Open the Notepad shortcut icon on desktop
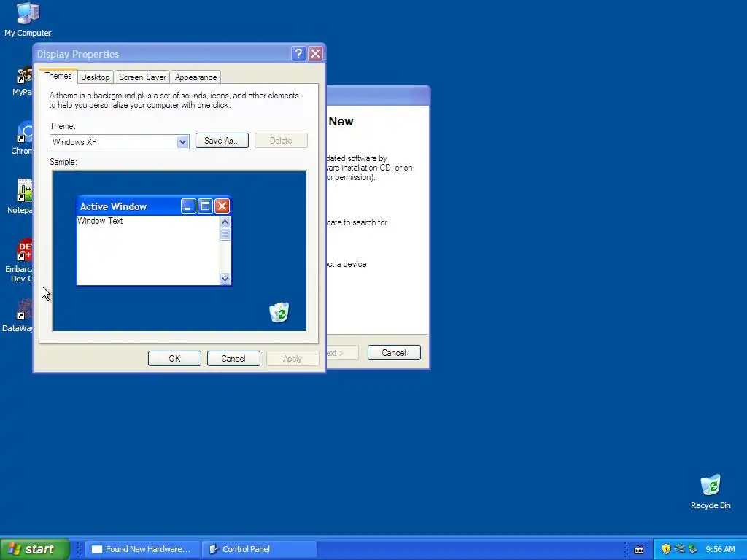The width and height of the screenshot is (747, 560). (x=20, y=197)
